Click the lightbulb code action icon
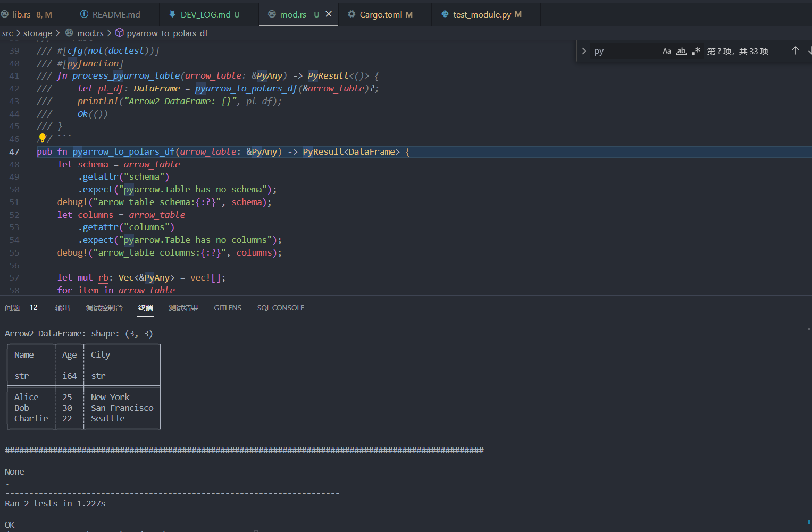812x532 pixels. pos(43,138)
